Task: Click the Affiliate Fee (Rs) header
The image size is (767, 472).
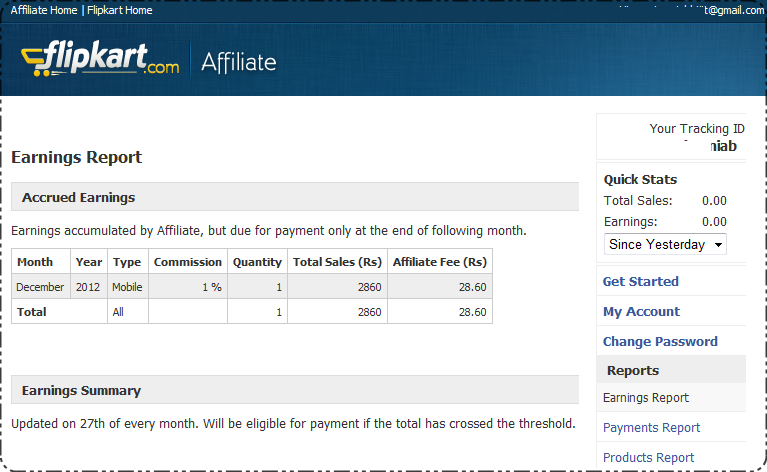Action: click(x=440, y=262)
